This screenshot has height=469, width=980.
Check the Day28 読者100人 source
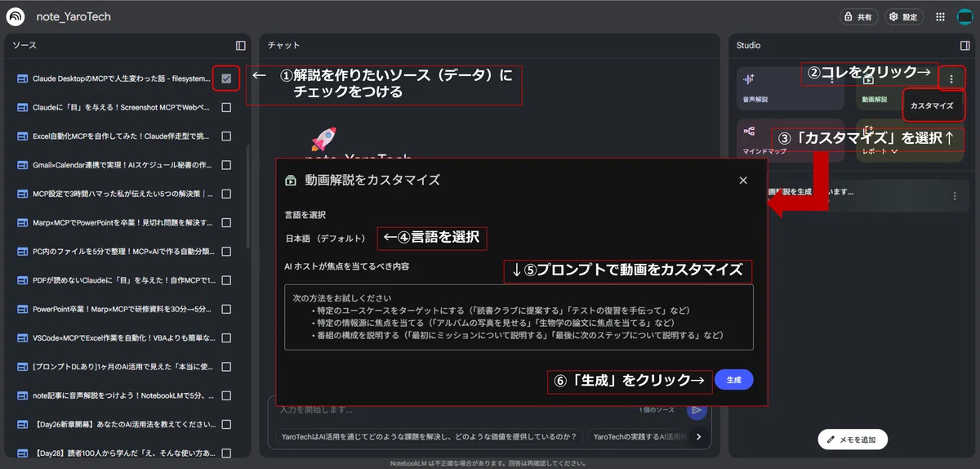coord(226,453)
